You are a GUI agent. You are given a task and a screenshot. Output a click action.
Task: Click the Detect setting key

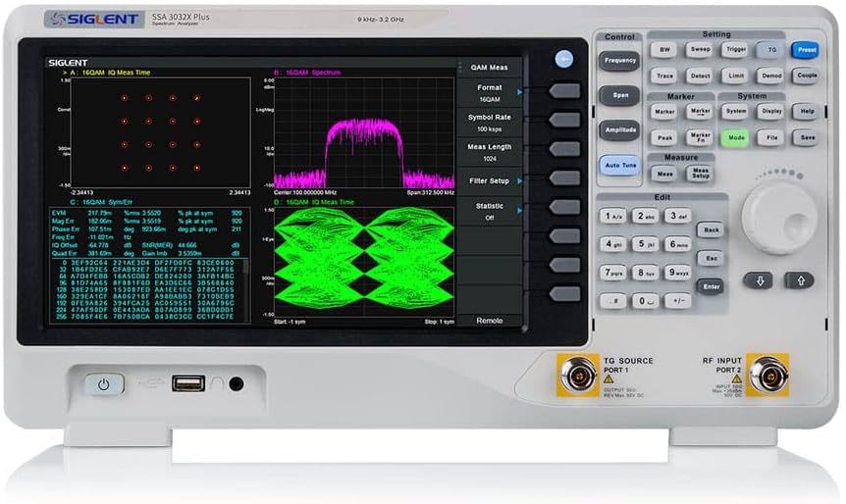(x=701, y=76)
